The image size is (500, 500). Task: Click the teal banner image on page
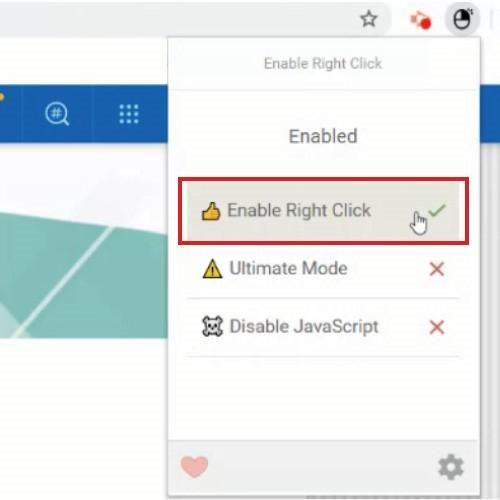coord(84,273)
